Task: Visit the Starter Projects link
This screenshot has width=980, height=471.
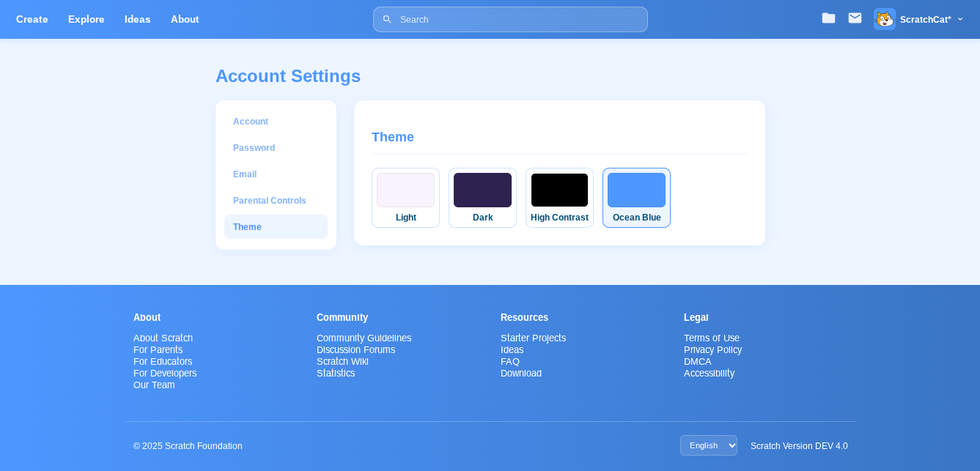Action: click(x=533, y=338)
